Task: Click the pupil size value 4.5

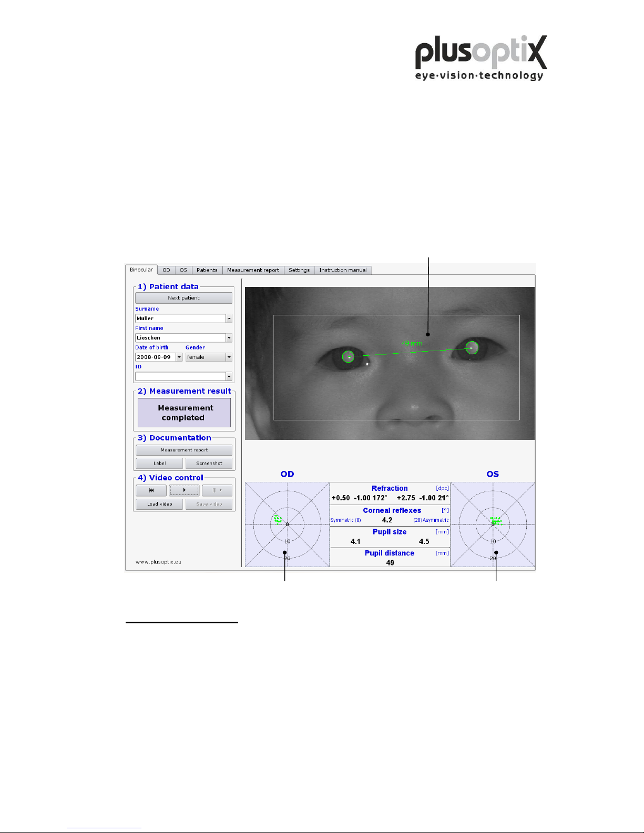Action: pos(424,541)
